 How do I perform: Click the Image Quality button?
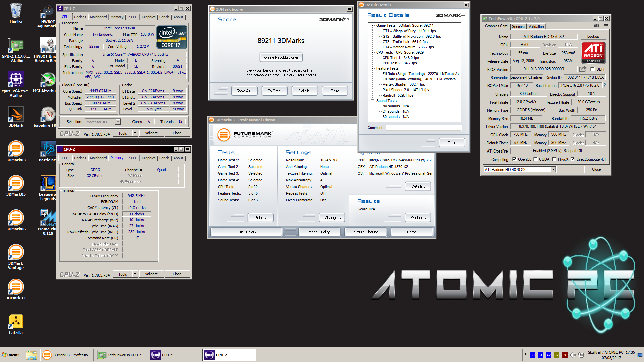tap(320, 232)
